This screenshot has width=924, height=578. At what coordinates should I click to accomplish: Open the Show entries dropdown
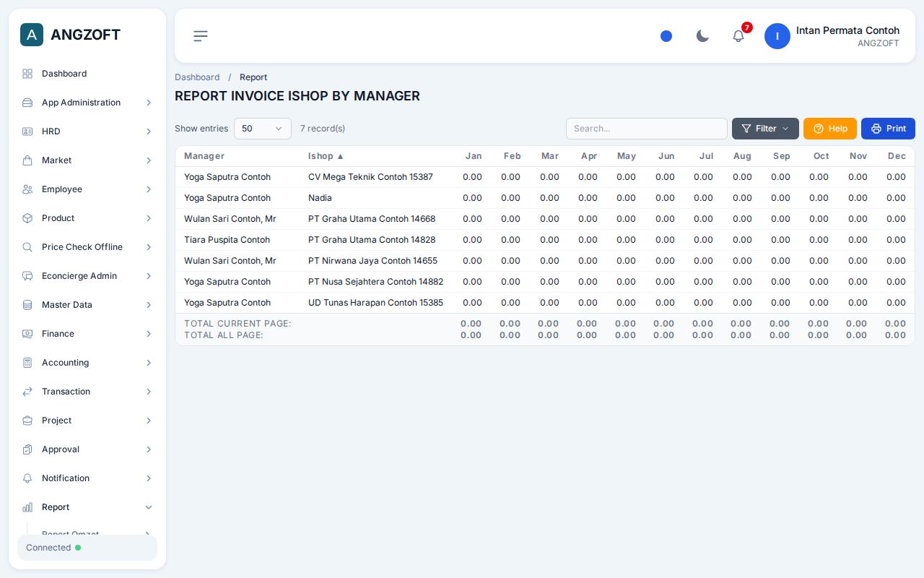pos(263,129)
